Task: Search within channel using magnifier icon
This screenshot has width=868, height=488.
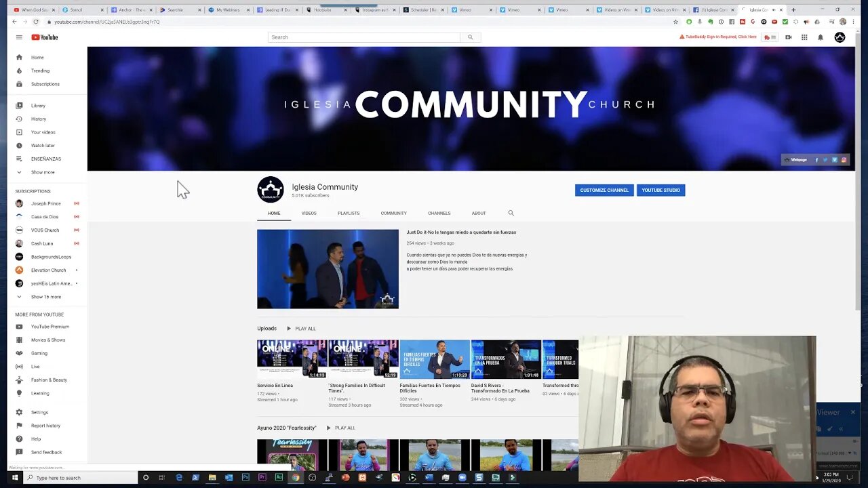Action: [511, 213]
